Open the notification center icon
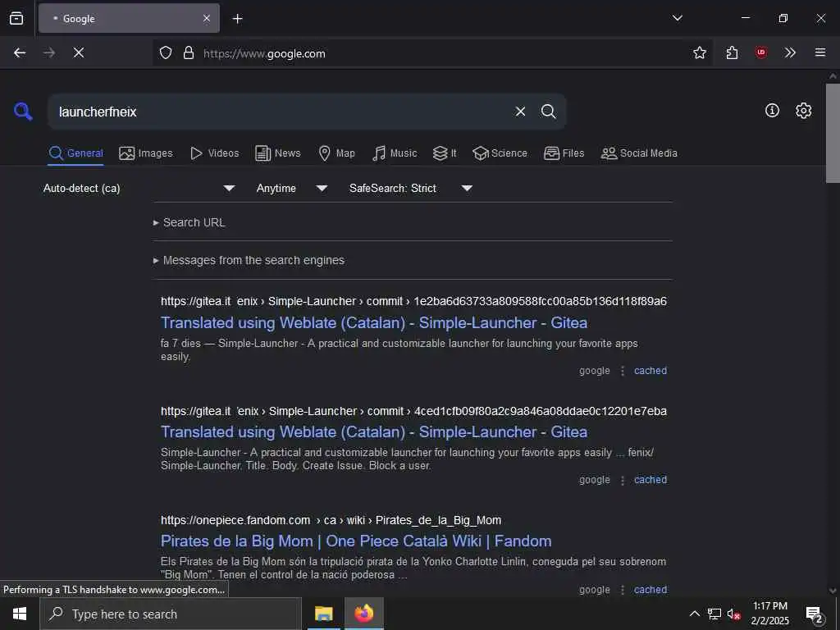This screenshot has width=840, height=630. 815,614
